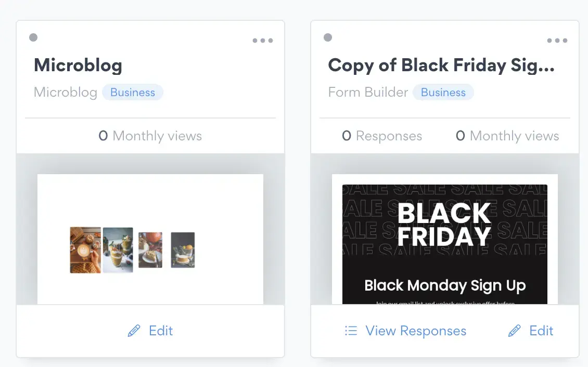Click Monthly views count on Microblog card
The width and height of the screenshot is (588, 367).
pyautogui.click(x=150, y=136)
